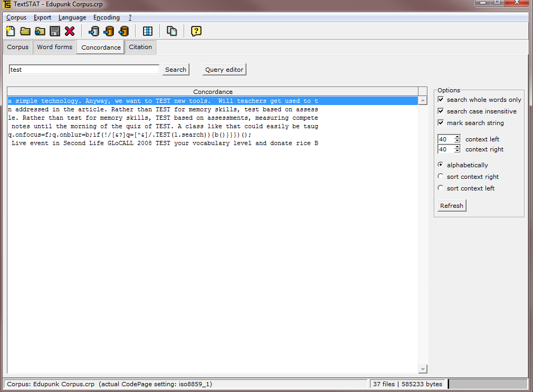Switch to the Word forms tab
The height and width of the screenshot is (392, 533).
(x=55, y=47)
